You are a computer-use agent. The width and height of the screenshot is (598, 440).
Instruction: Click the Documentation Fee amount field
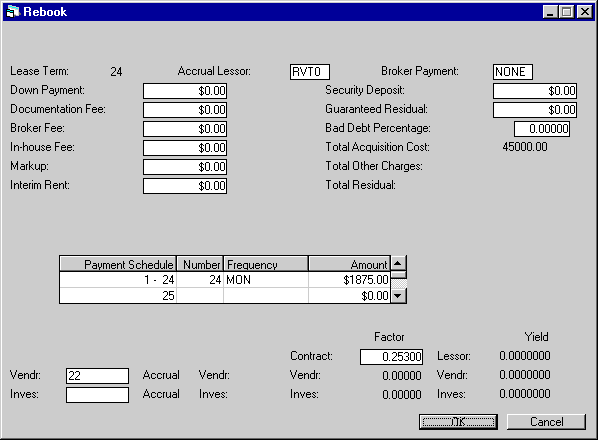(185, 110)
